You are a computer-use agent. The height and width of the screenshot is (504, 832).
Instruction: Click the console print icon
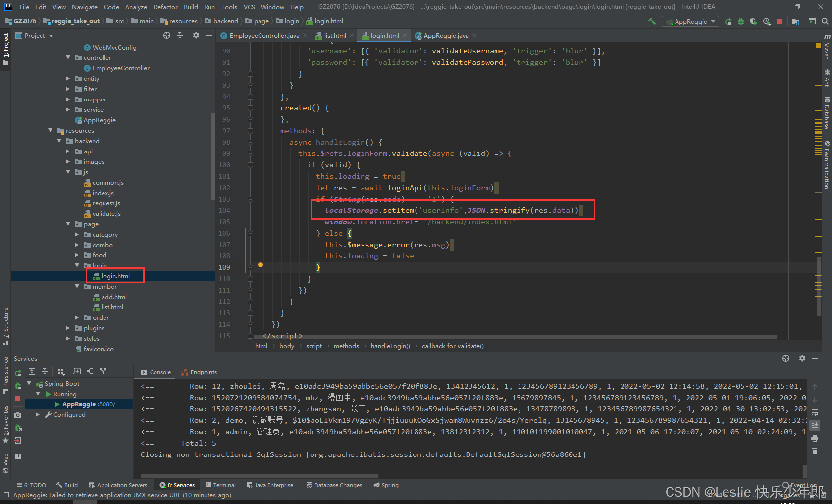pos(815,438)
